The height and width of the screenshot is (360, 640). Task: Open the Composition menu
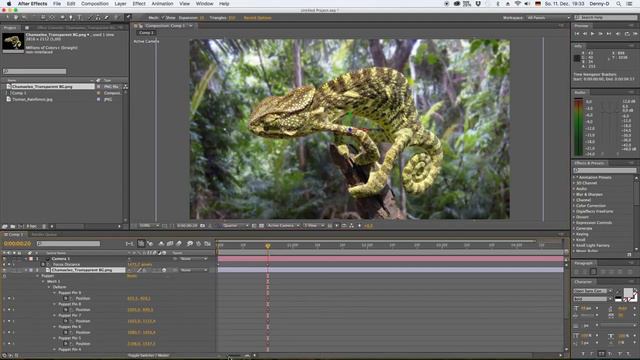[95, 4]
